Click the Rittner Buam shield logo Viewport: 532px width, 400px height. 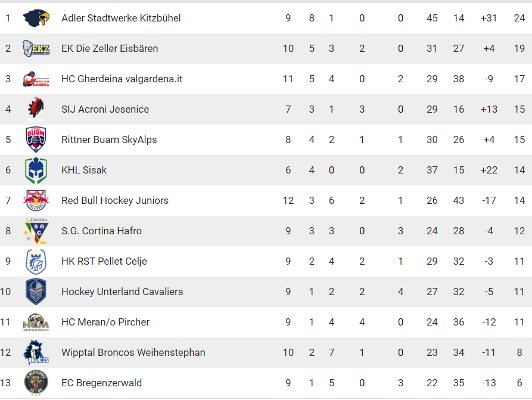pos(36,139)
